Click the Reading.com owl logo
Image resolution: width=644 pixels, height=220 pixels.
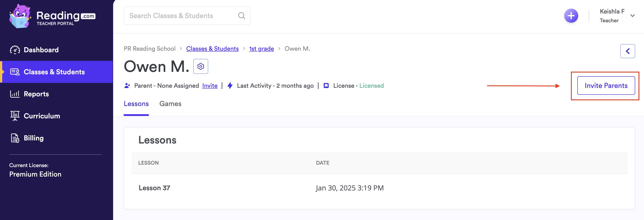click(20, 16)
